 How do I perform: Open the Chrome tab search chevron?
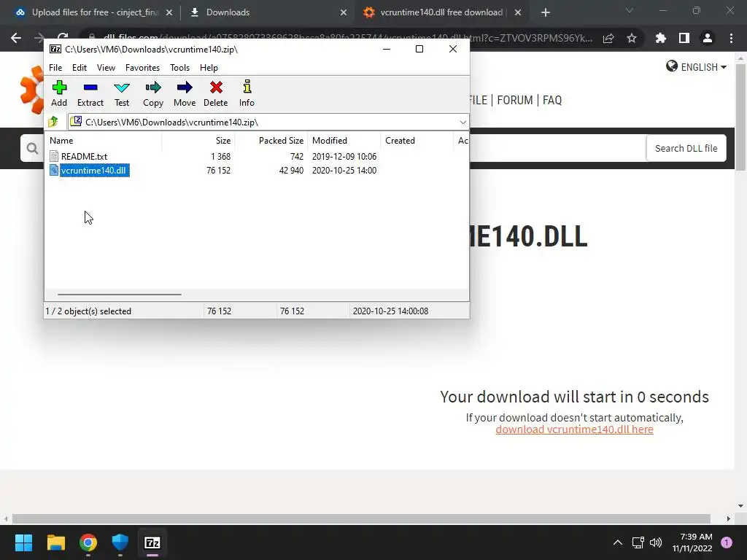coord(630,10)
